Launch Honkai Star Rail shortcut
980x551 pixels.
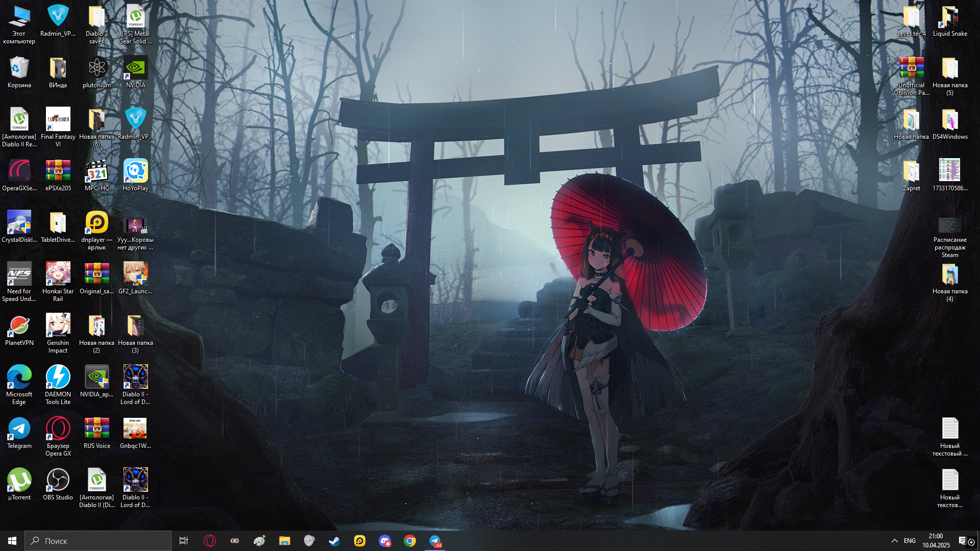click(58, 282)
